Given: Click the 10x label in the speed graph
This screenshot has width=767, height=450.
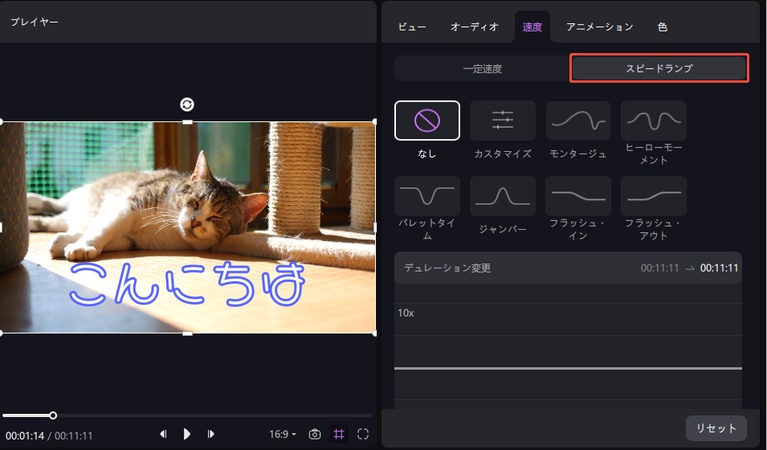Looking at the screenshot, I should pos(406,313).
